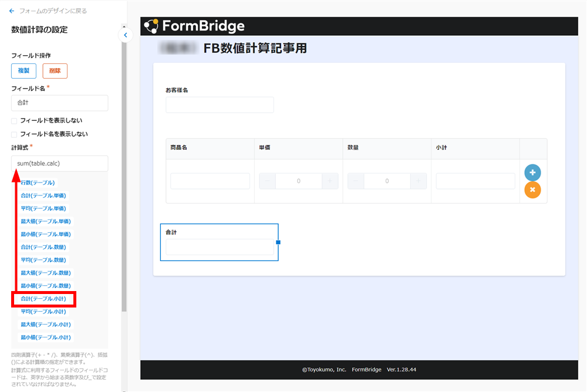Image resolution: width=587 pixels, height=392 pixels.
Task: Decrease the 単価 value with the minus button
Action: point(267,181)
